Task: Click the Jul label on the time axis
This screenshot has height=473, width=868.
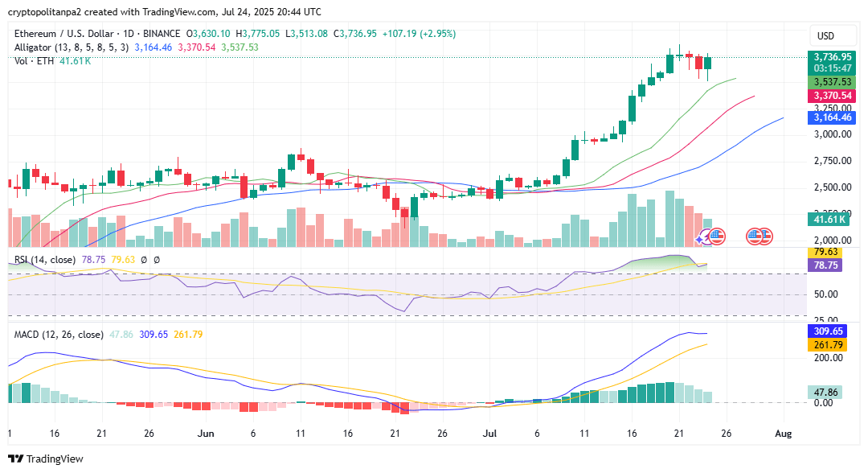Action: 489,433
